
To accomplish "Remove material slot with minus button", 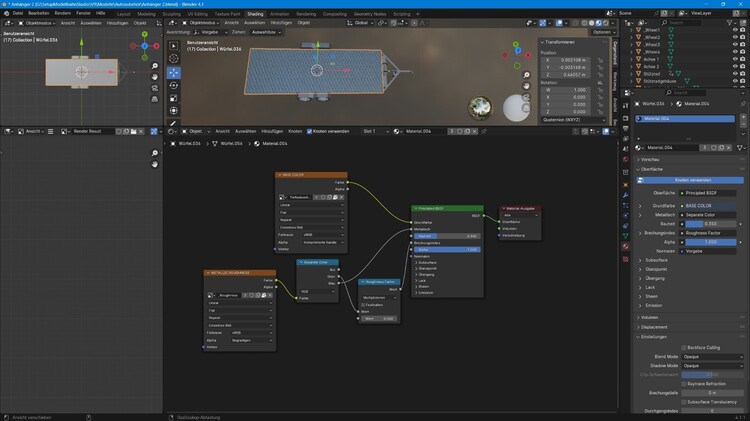I will click(x=743, y=124).
